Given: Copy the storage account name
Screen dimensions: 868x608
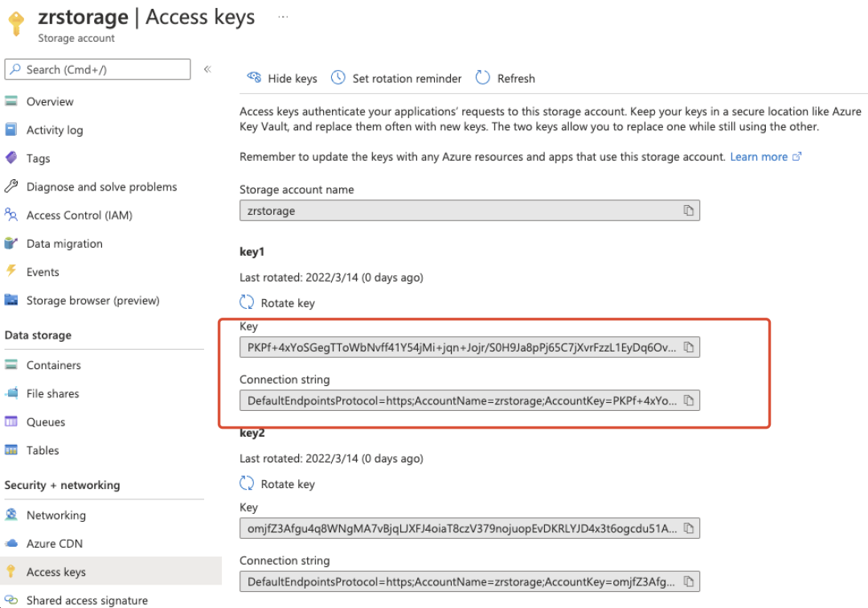Looking at the screenshot, I should (688, 211).
